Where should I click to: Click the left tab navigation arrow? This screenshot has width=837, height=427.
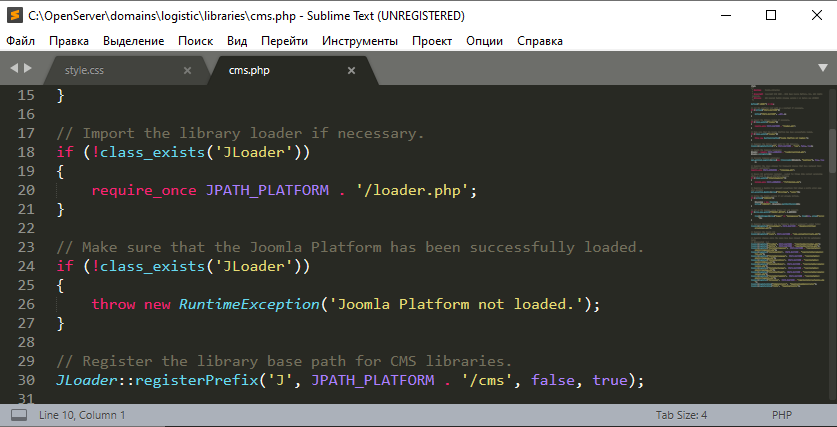click(x=15, y=69)
